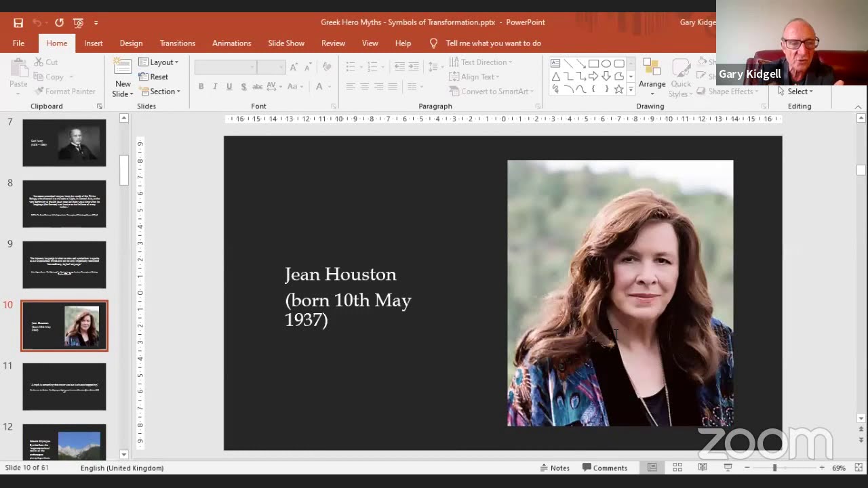
Task: Click the Redo/Repeat icon in quick access toolbar
Action: (x=59, y=22)
